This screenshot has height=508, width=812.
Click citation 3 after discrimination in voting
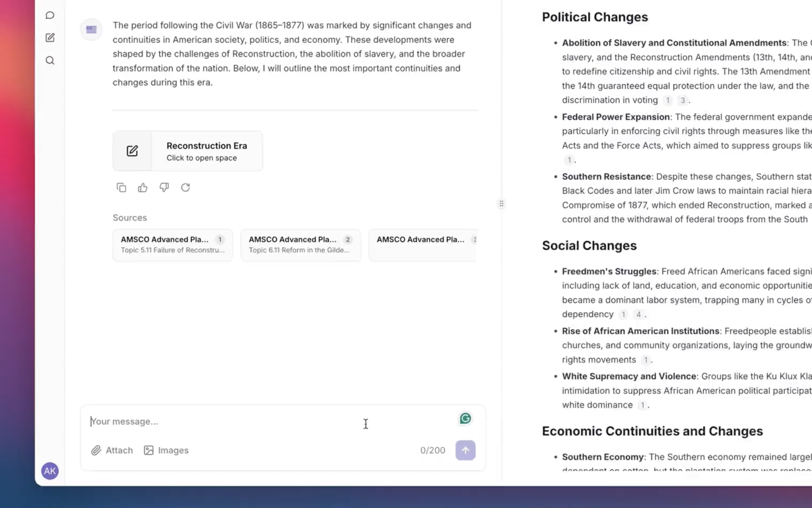683,100
